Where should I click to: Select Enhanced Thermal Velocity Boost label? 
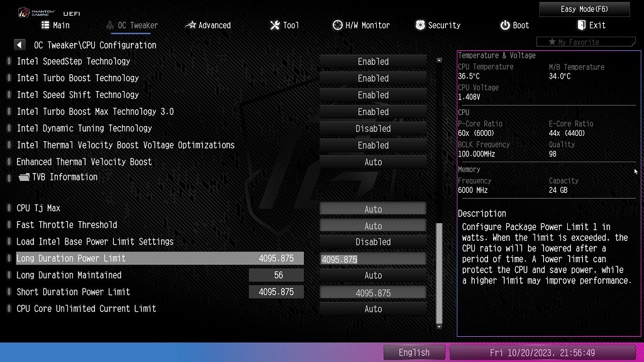point(84,162)
